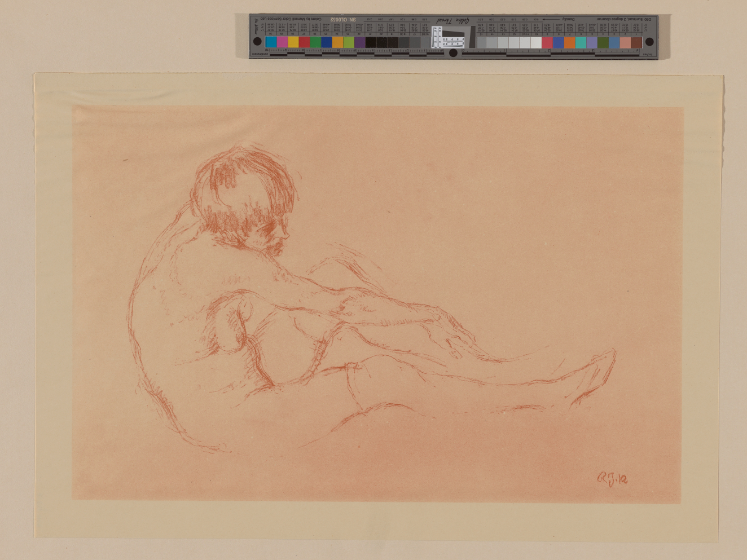Click the lavender patch on the color chart
747x560 pixels.
pos(592,42)
